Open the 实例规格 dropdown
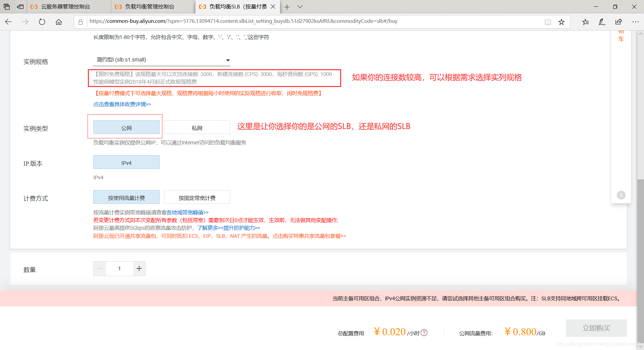644x350 pixels. (x=162, y=60)
